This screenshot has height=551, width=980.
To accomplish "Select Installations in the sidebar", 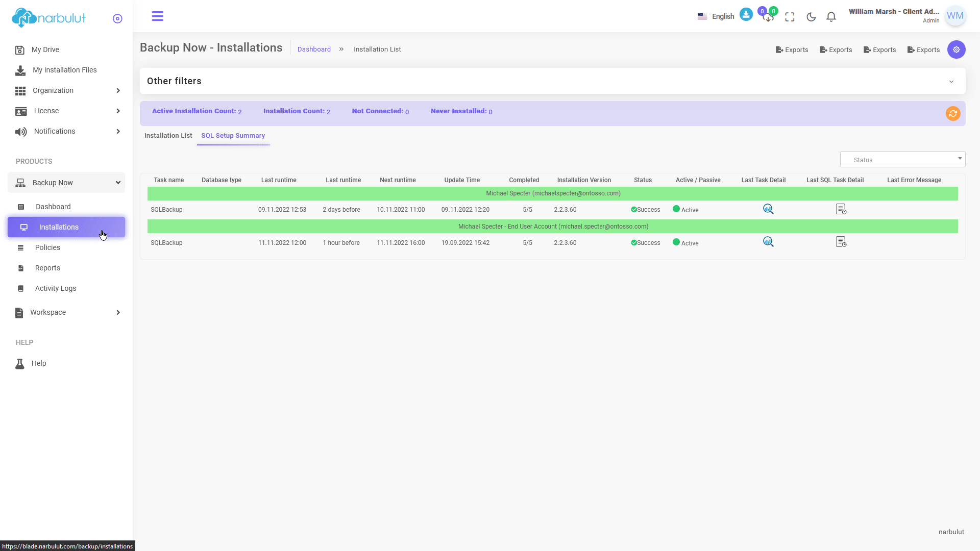I will click(x=66, y=227).
